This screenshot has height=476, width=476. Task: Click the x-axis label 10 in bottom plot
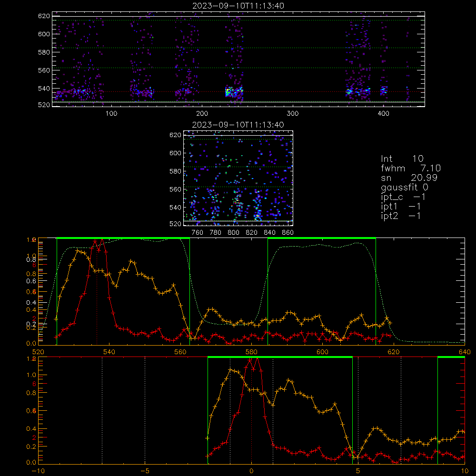coord(465,471)
